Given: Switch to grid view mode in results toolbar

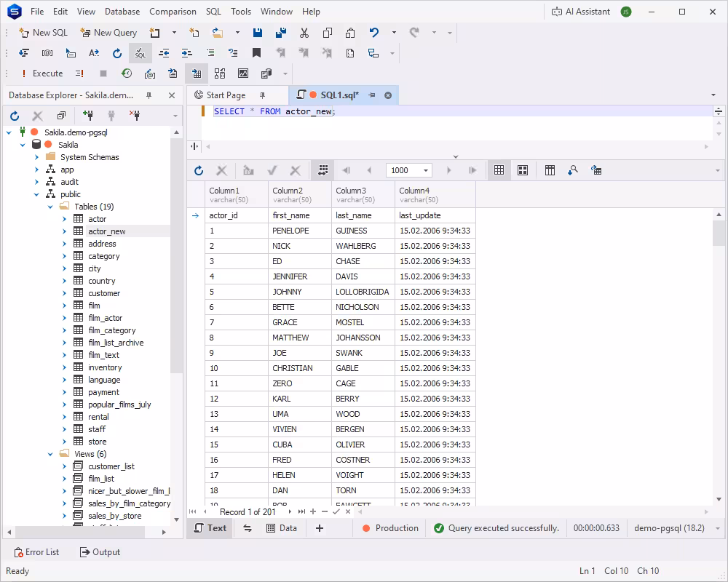Looking at the screenshot, I should point(499,170).
